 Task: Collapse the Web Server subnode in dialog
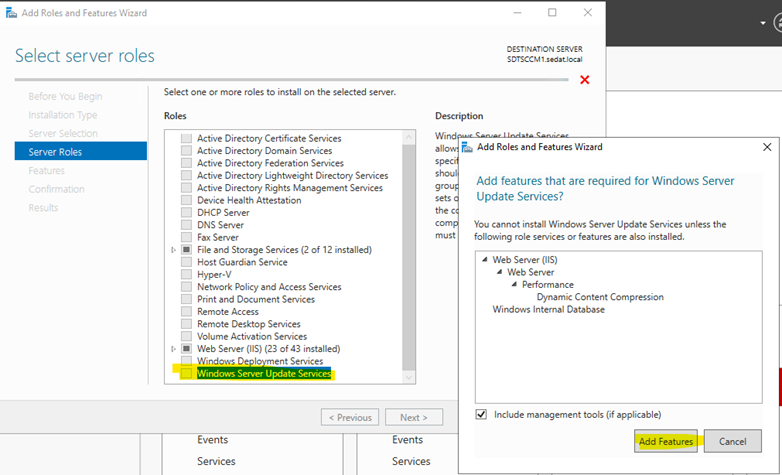coord(499,272)
